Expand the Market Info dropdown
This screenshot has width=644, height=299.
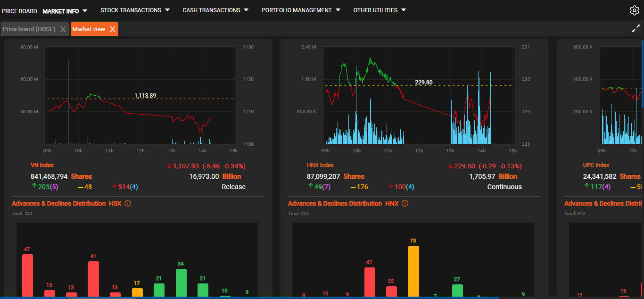(x=85, y=10)
